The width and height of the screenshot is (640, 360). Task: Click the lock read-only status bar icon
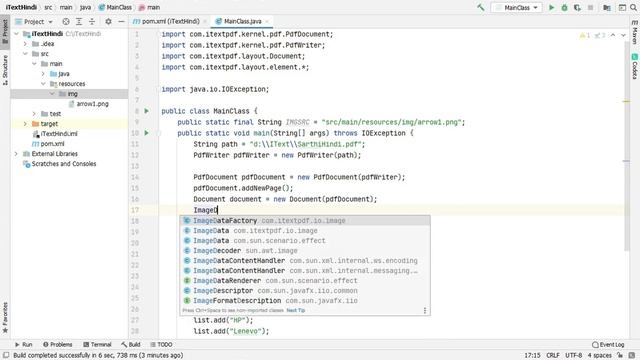[620, 356]
